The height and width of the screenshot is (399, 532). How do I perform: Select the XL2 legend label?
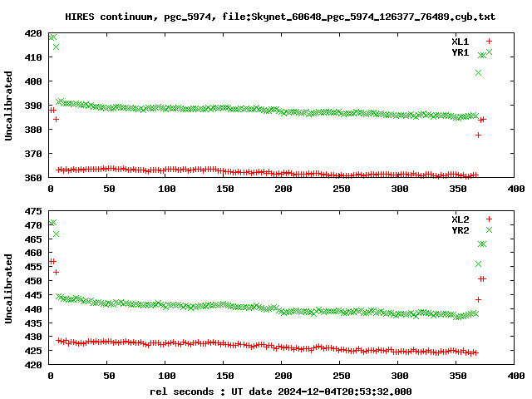pyautogui.click(x=460, y=219)
